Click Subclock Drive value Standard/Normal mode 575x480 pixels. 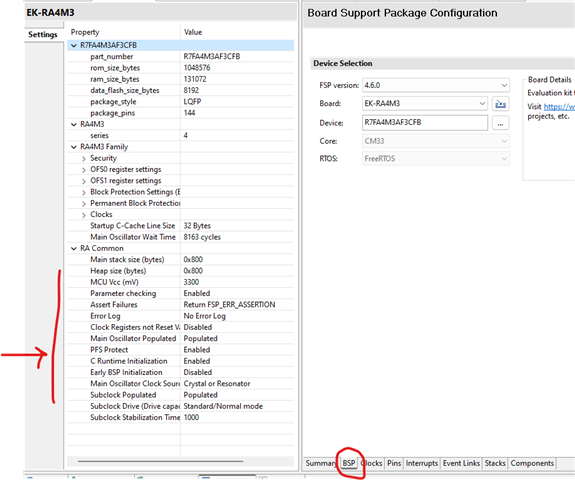(x=223, y=406)
